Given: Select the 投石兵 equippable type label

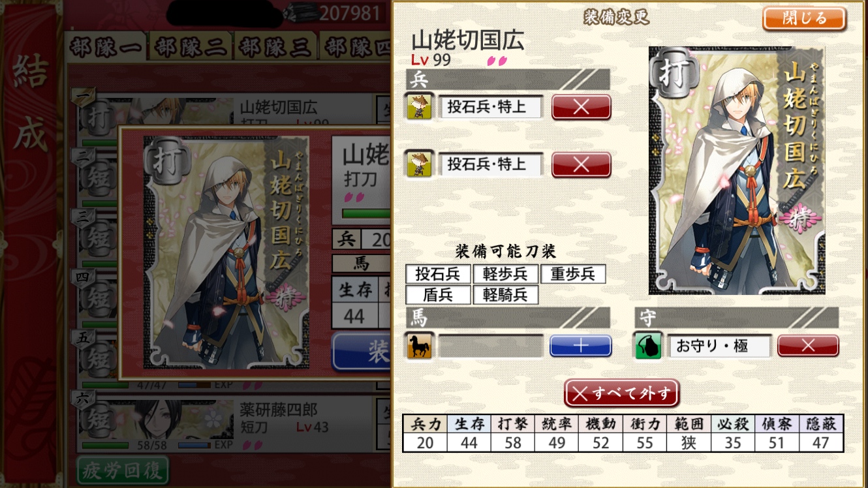Looking at the screenshot, I should coord(438,274).
